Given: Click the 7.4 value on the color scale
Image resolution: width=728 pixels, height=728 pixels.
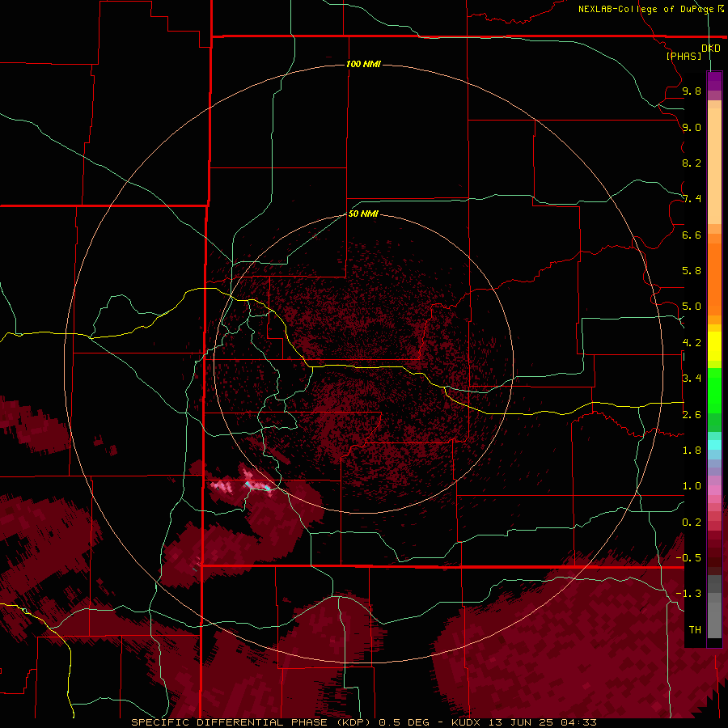Looking at the screenshot, I should coord(692,199).
